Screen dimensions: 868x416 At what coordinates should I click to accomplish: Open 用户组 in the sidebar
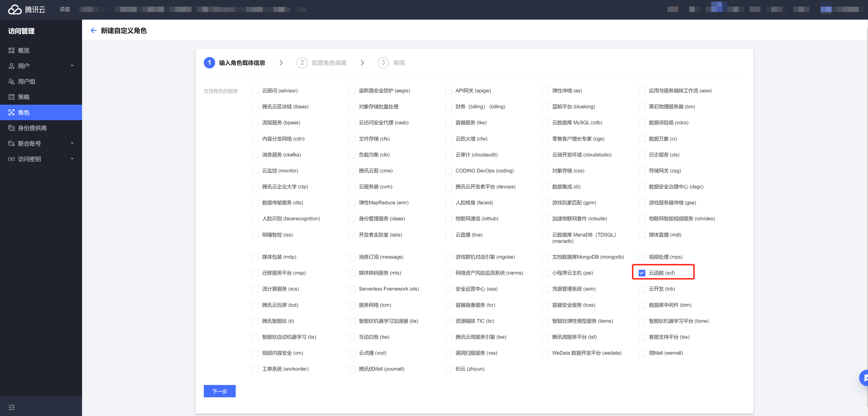[41, 82]
